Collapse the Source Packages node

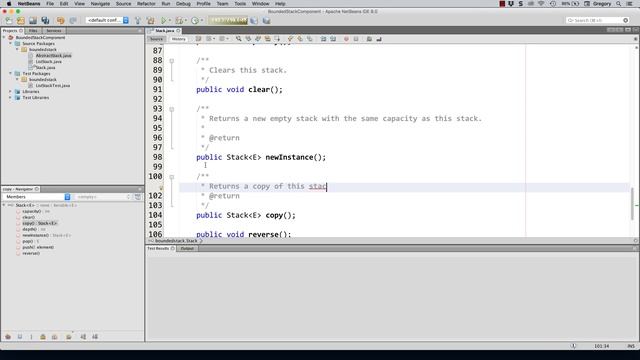(11, 43)
